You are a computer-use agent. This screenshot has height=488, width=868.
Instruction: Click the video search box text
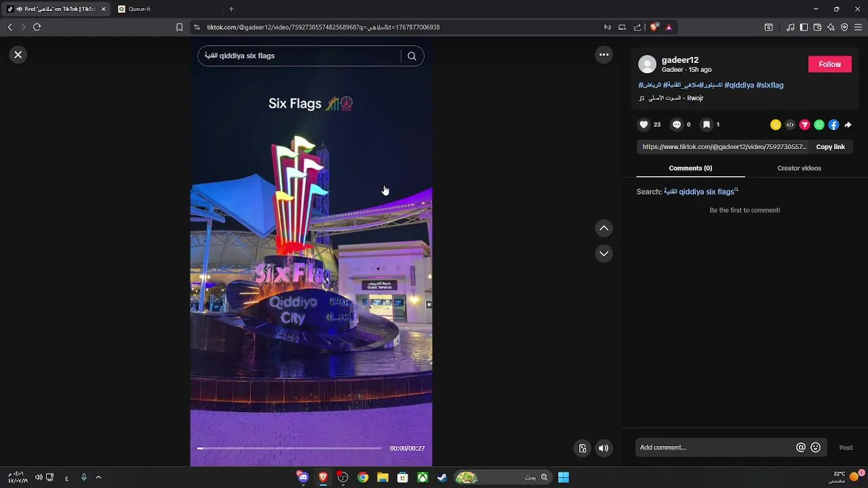pyautogui.click(x=239, y=56)
